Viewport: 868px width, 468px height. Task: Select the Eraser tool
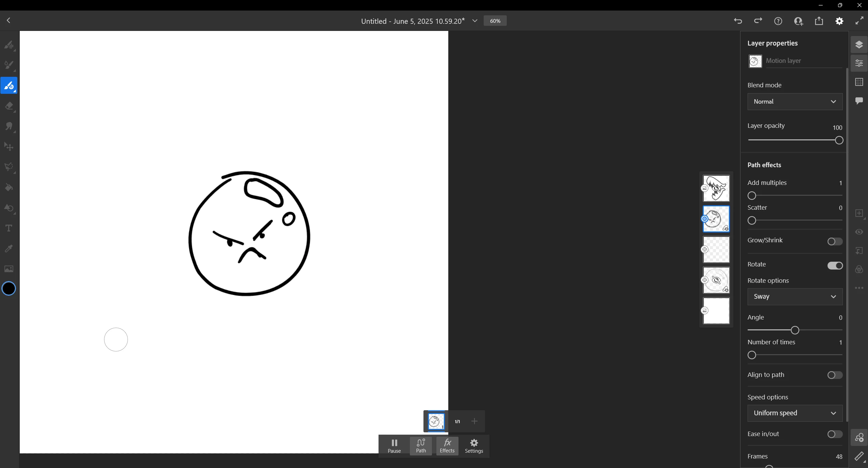(x=9, y=106)
